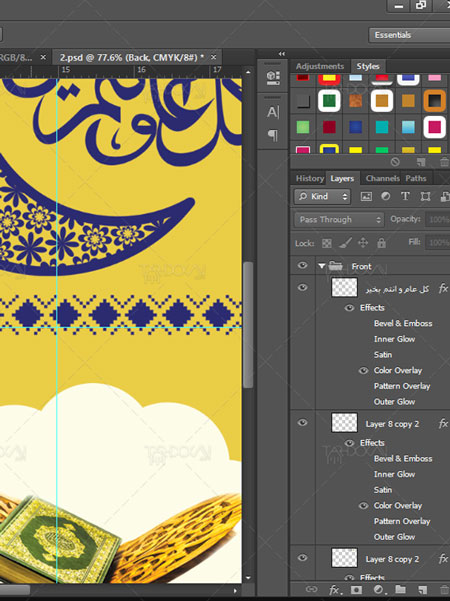
Task: Open the Pass Through blend mode dropdown
Action: (x=339, y=219)
